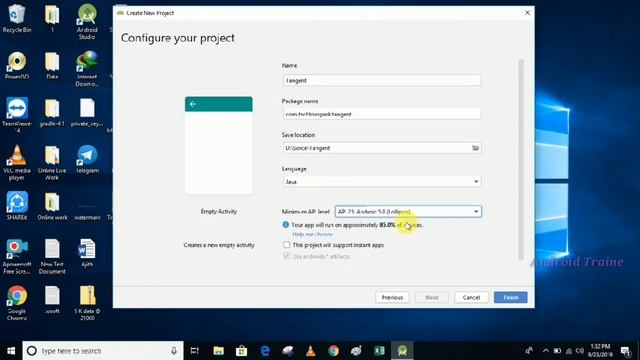This screenshot has width=640, height=360.
Task: Open the gradle-4.1 folder icon
Action: 52,112
